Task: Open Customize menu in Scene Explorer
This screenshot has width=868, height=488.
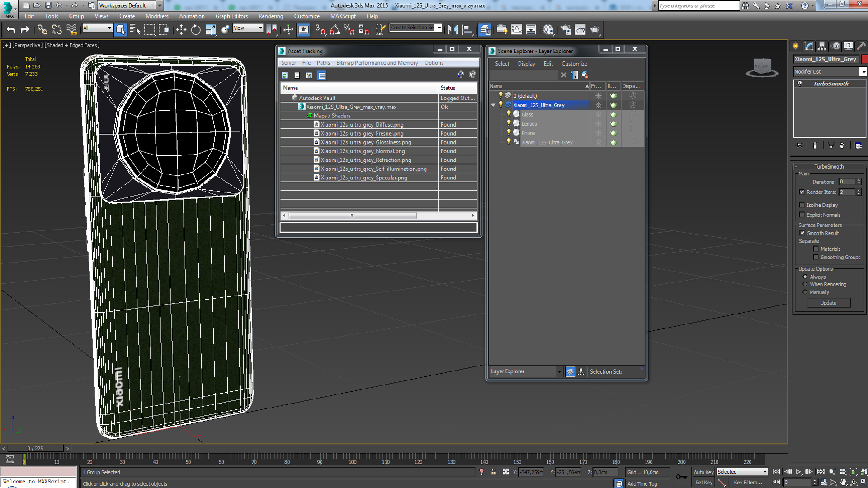Action: pyautogui.click(x=574, y=64)
